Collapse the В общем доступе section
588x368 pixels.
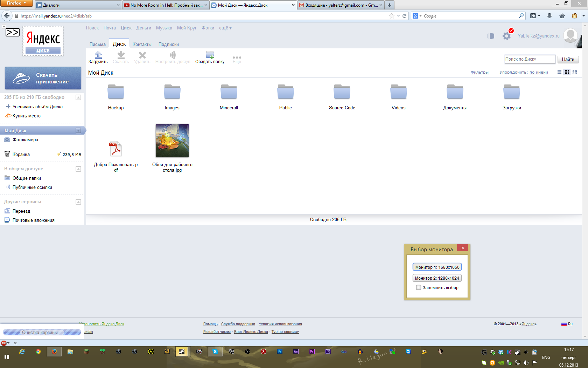78,169
